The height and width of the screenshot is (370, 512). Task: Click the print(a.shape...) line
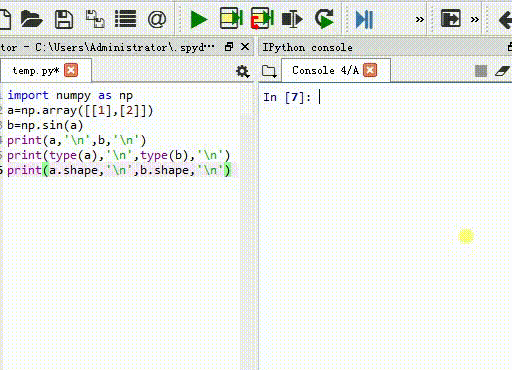pyautogui.click(x=119, y=170)
